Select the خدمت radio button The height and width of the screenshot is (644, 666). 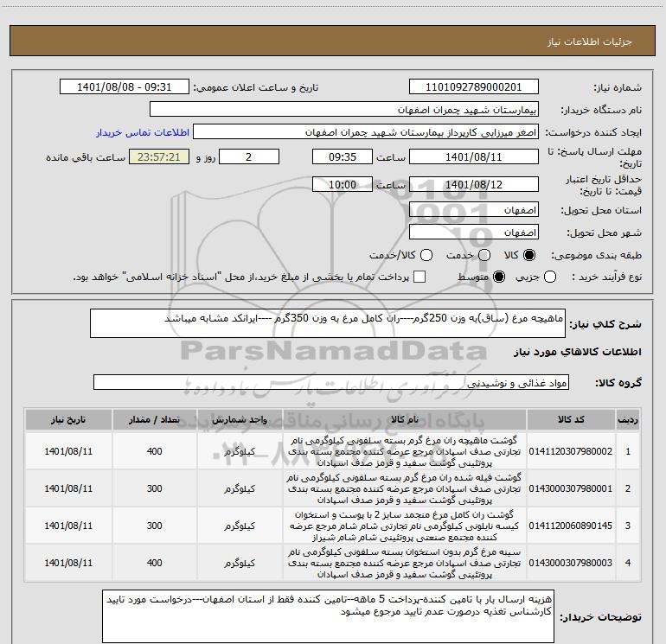pyautogui.click(x=484, y=255)
